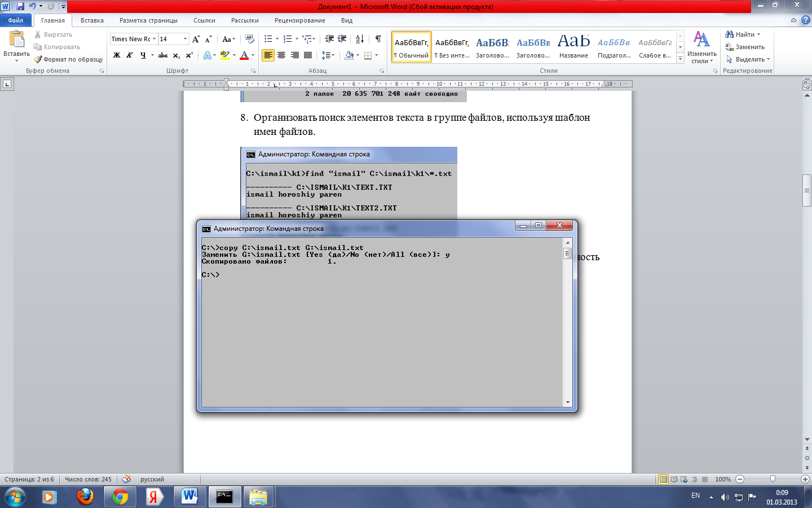This screenshot has width=812, height=508.
Task: Click Copy (Копировать) icon
Action: (38, 47)
